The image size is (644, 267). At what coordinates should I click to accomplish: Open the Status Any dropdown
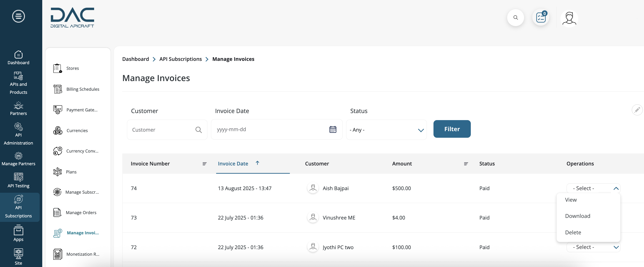click(386, 130)
